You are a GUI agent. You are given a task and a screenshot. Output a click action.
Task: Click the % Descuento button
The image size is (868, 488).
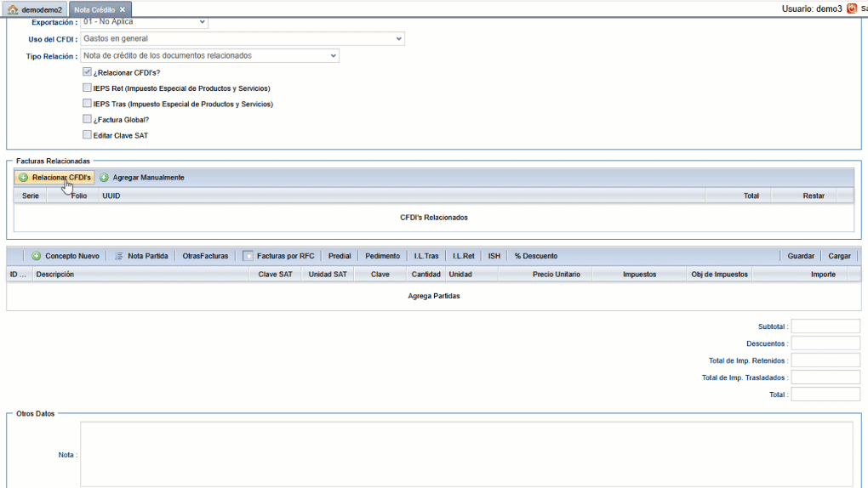pos(536,256)
